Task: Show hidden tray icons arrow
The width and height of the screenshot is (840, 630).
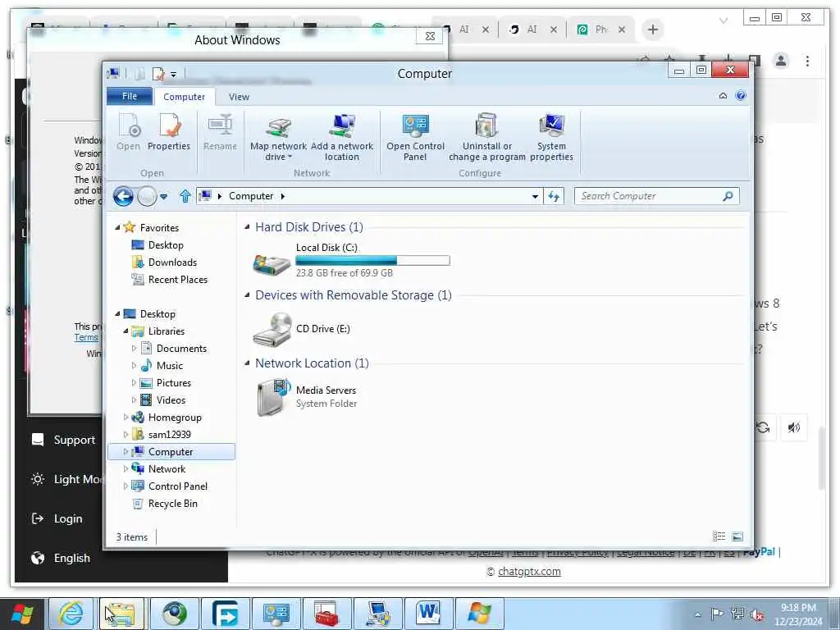Action: click(x=697, y=614)
